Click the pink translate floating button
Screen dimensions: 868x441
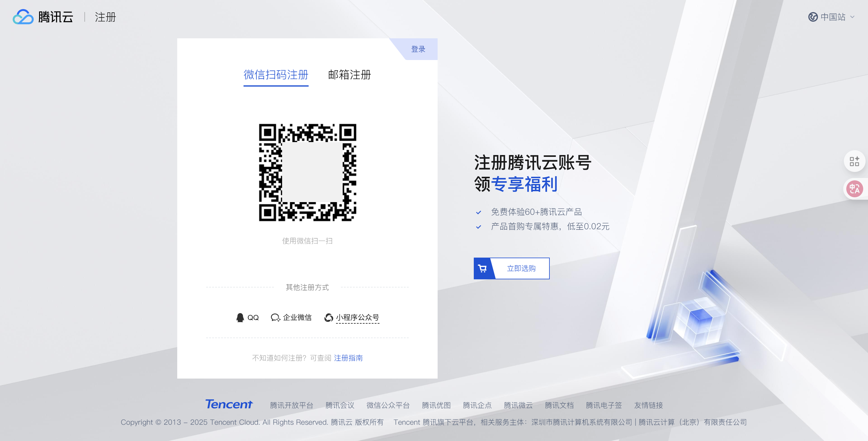(854, 189)
